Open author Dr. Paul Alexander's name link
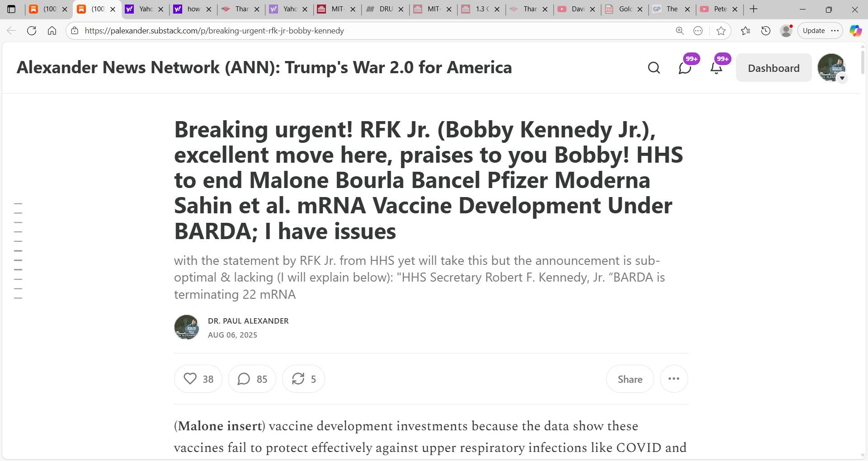Viewport: 868px width, 461px height. [x=248, y=321]
